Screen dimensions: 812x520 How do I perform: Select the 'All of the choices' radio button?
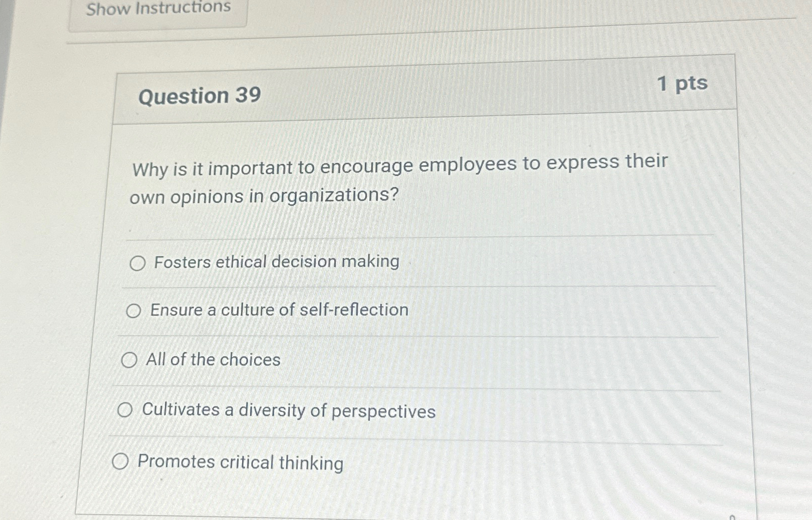coord(130,359)
